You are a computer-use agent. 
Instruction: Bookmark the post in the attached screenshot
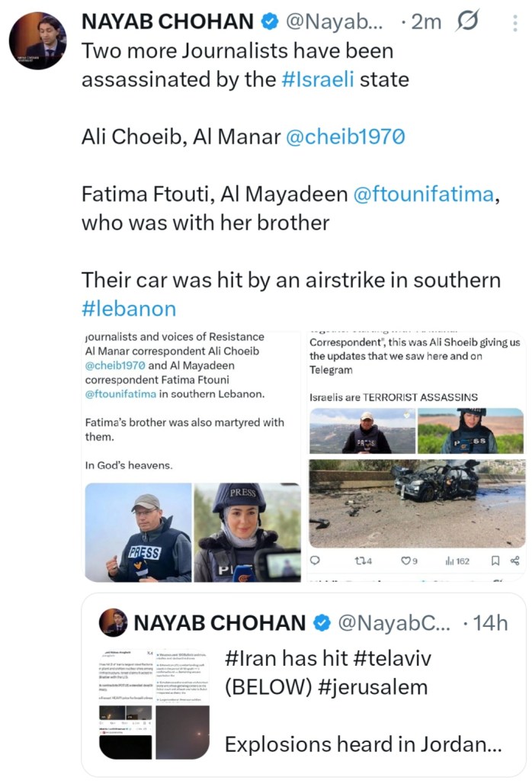495,561
